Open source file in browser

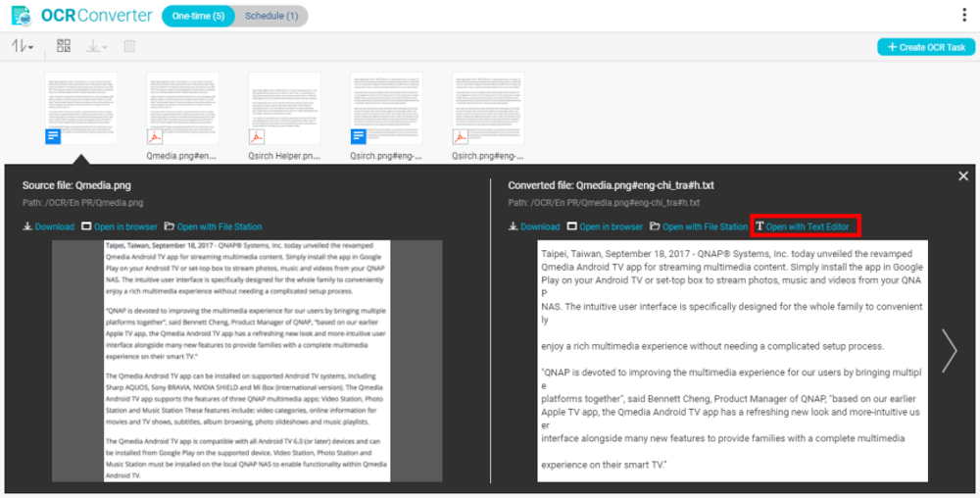[x=120, y=226]
